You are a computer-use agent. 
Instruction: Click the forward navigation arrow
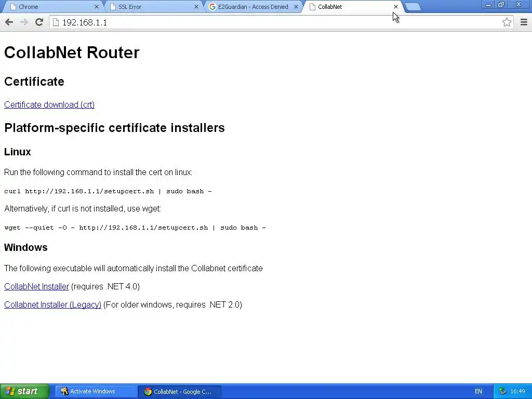click(24, 22)
